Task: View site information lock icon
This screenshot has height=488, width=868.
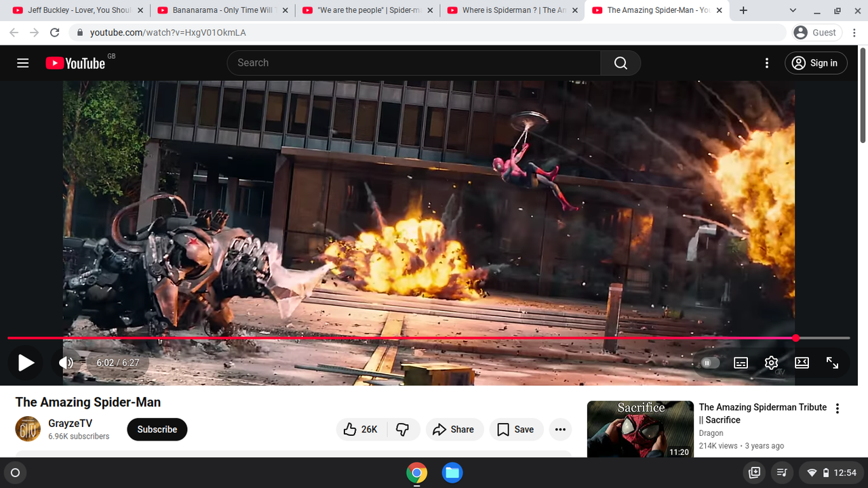Action: click(x=80, y=33)
